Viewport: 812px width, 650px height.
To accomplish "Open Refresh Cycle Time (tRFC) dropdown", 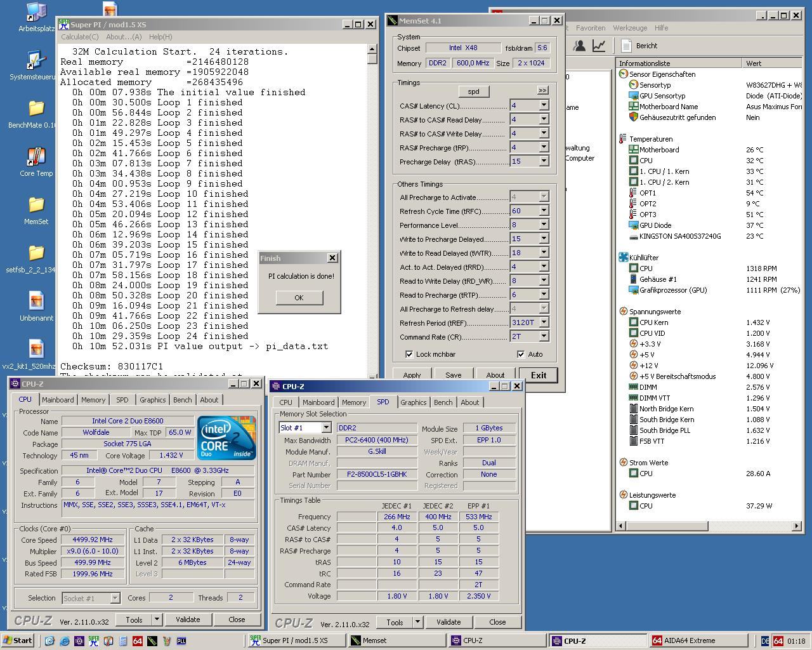I will tap(544, 211).
